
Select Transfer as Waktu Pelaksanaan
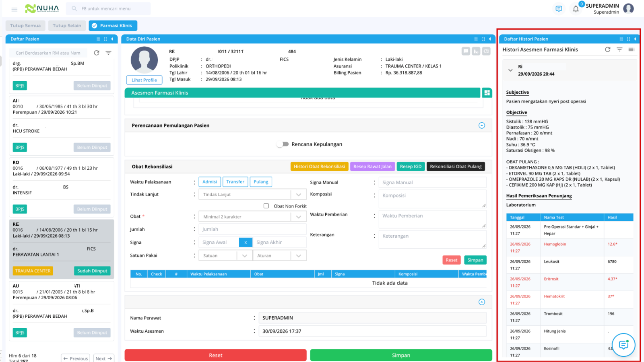coord(235,182)
